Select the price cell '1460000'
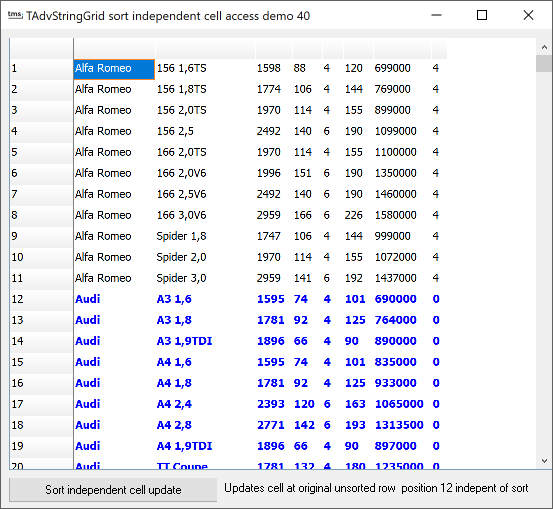This screenshot has width=553, height=509. click(x=402, y=195)
